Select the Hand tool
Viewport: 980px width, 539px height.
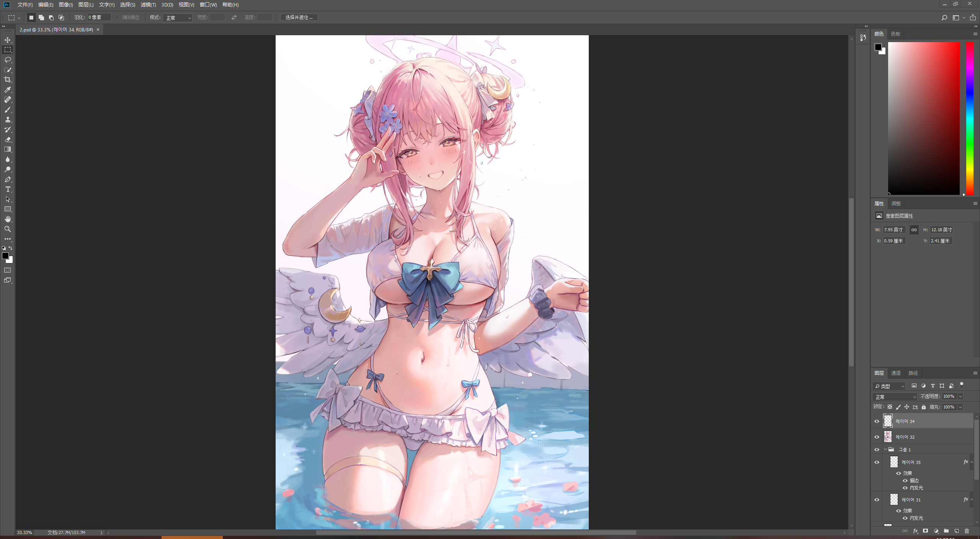click(x=8, y=219)
